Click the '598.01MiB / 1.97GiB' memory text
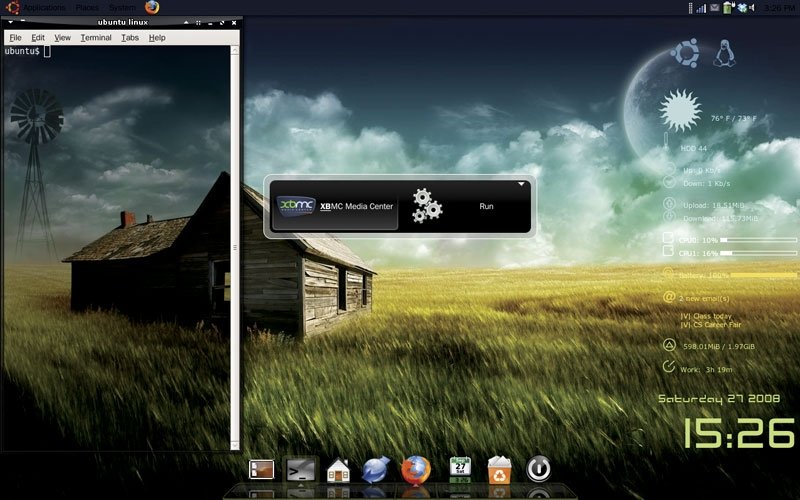Viewport: 800px width, 500px height. 718,346
